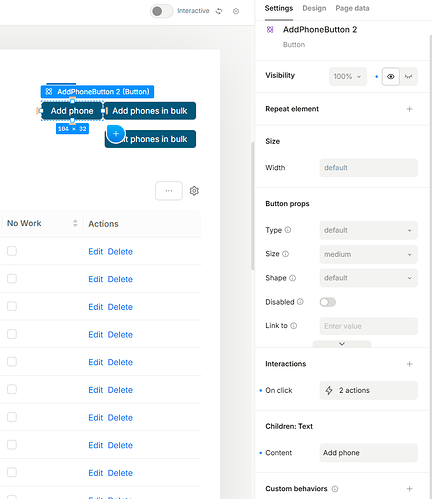
Task: Click the refresh icon next to Interactive
Action: (219, 11)
